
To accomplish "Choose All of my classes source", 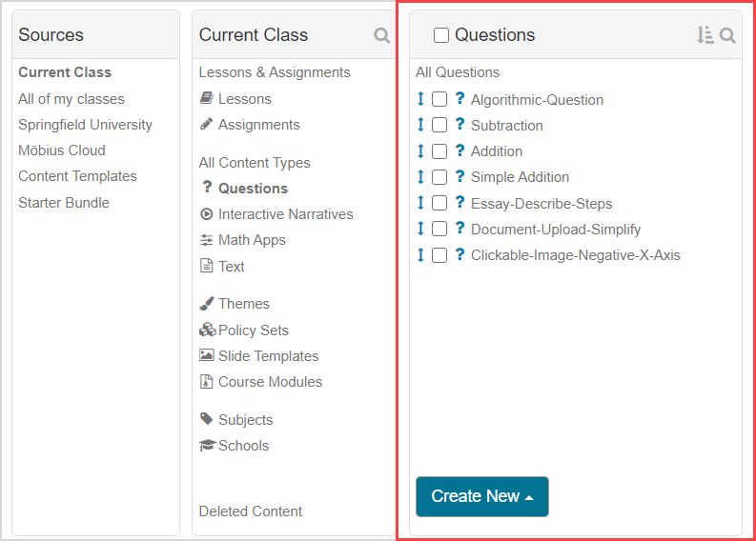I will pyautogui.click(x=72, y=99).
